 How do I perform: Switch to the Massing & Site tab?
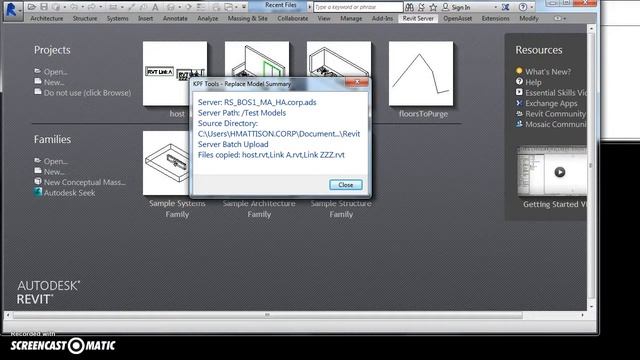tap(247, 18)
